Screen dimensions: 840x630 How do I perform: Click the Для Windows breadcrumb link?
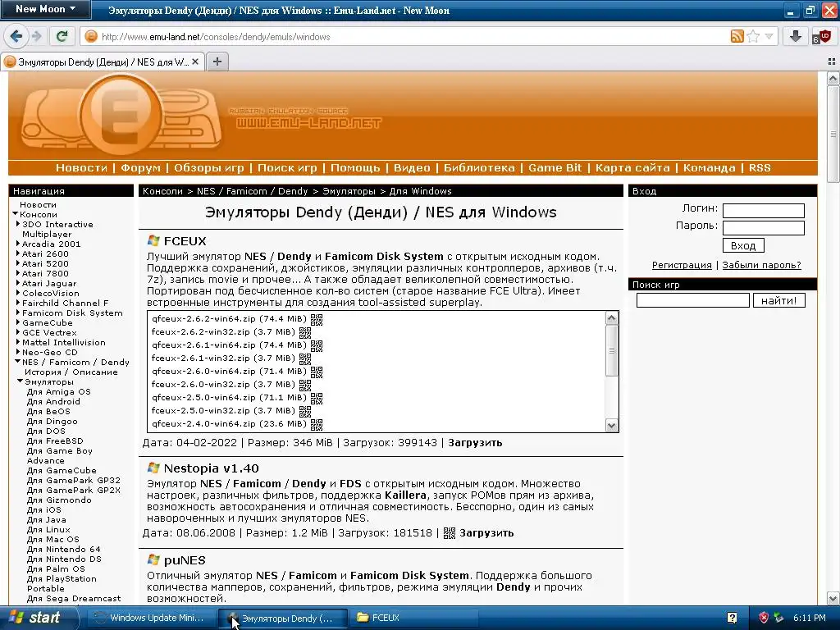[x=420, y=190]
